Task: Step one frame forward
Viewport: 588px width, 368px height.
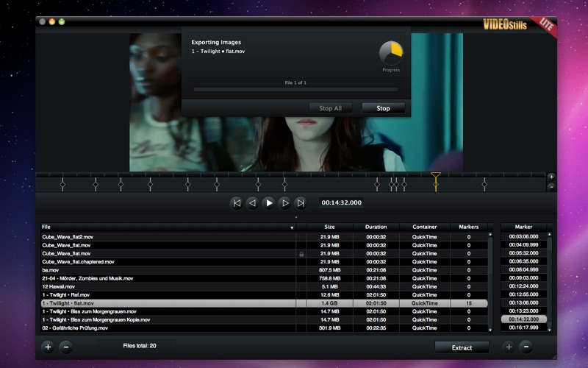Action: (285, 203)
